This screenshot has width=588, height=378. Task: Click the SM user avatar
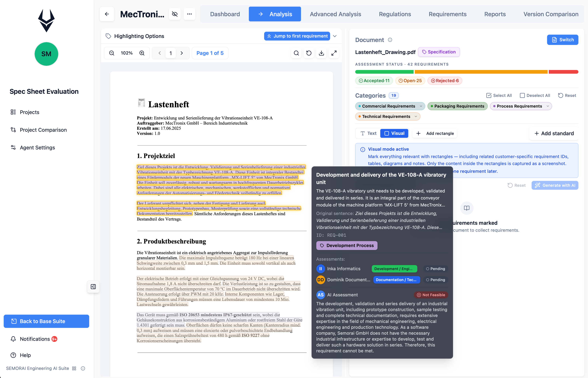[x=46, y=54]
